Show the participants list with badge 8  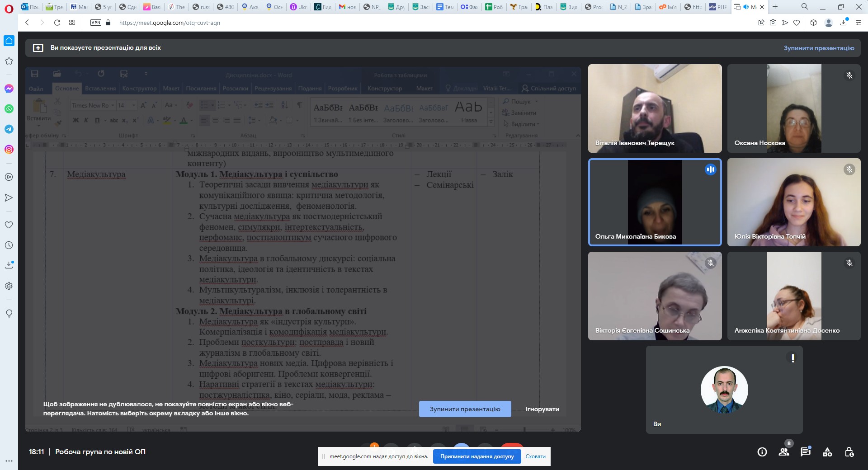coord(784,452)
